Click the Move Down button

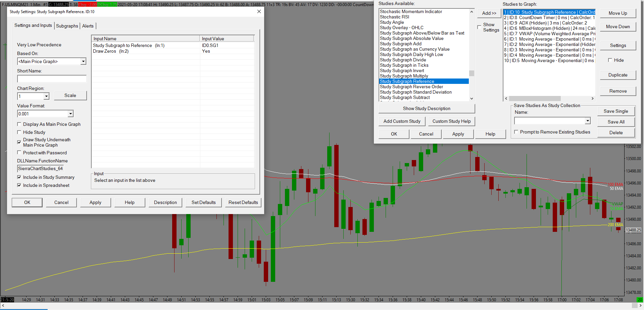tap(618, 27)
